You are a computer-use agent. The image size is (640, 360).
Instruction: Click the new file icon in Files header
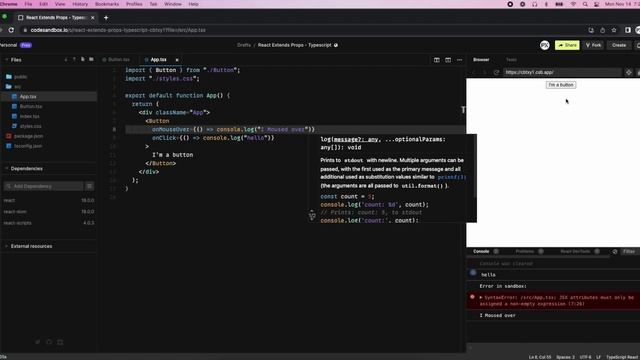click(x=82, y=60)
